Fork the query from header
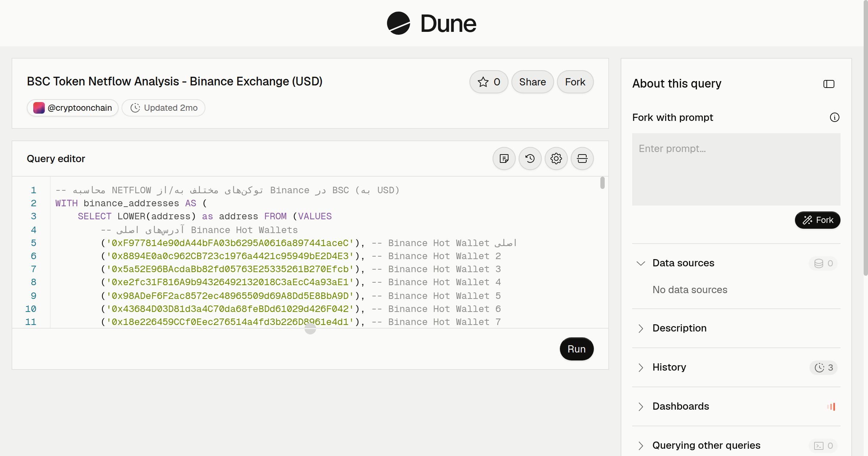This screenshot has width=868, height=456. click(x=575, y=82)
